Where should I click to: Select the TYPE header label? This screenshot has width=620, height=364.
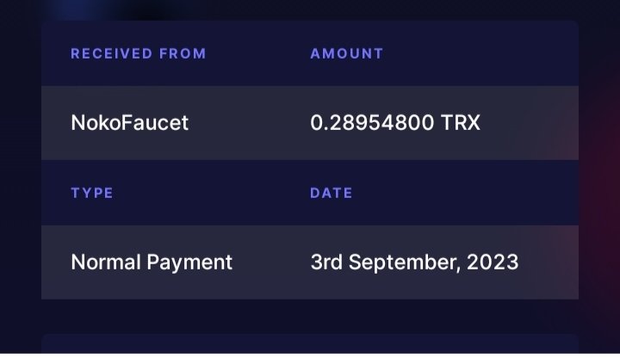coord(92,193)
